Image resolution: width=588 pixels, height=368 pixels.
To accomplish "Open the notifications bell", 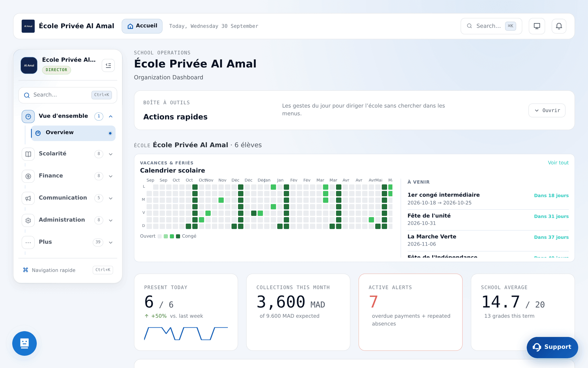I will [x=559, y=26].
